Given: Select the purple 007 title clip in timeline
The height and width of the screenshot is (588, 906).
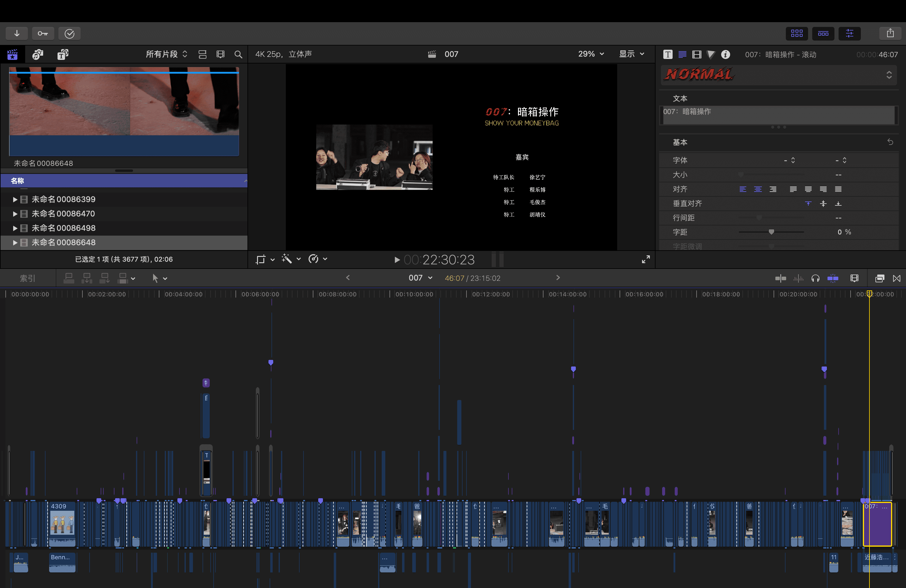Looking at the screenshot, I should point(877,524).
